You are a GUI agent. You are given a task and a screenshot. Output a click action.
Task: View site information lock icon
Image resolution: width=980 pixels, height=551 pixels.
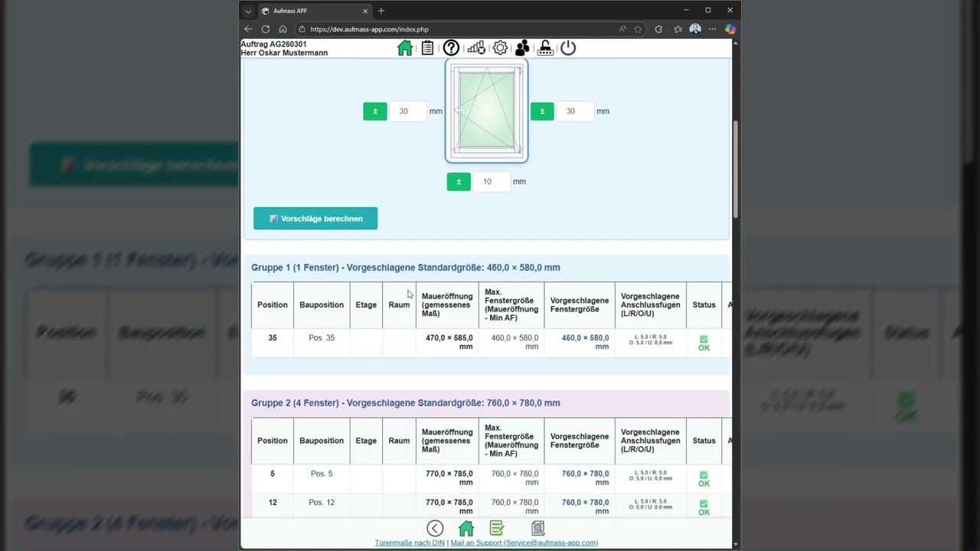click(x=302, y=29)
